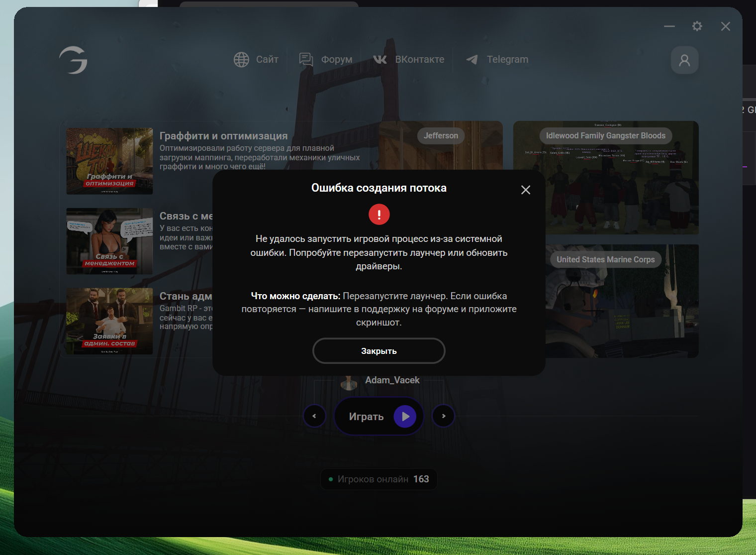This screenshot has width=756, height=555.
Task: Click the Граффити и оптимизация headline
Action: click(224, 136)
